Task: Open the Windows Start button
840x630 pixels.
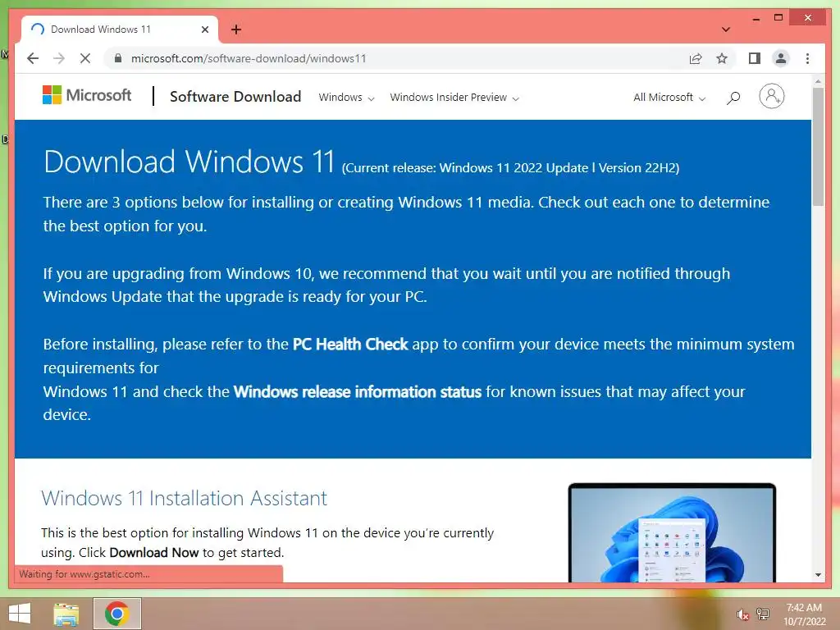Action: coord(20,614)
